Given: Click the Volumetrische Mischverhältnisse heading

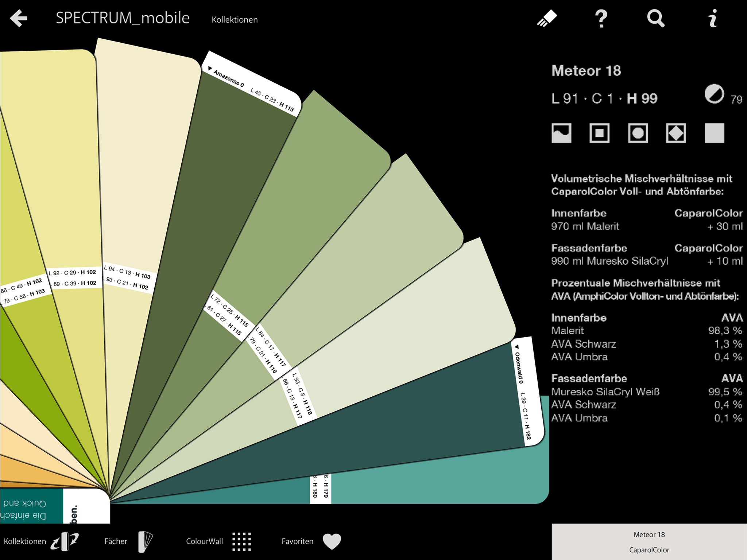Looking at the screenshot, I should click(x=642, y=185).
